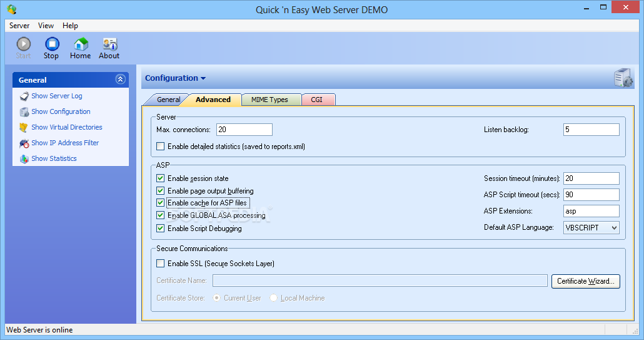Switch to the General tab
This screenshot has width=644, height=340.
[168, 100]
